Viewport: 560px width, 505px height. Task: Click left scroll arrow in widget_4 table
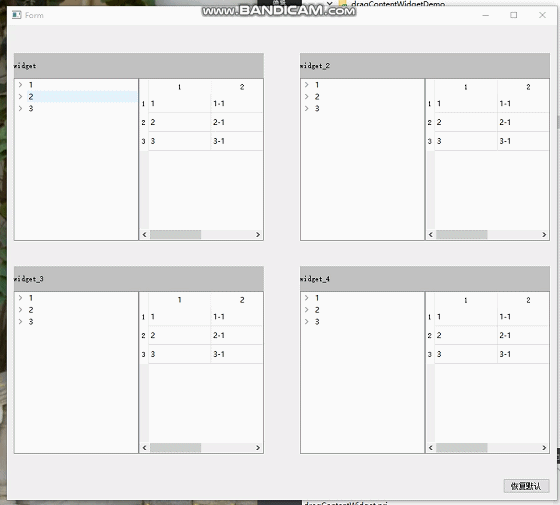click(431, 448)
